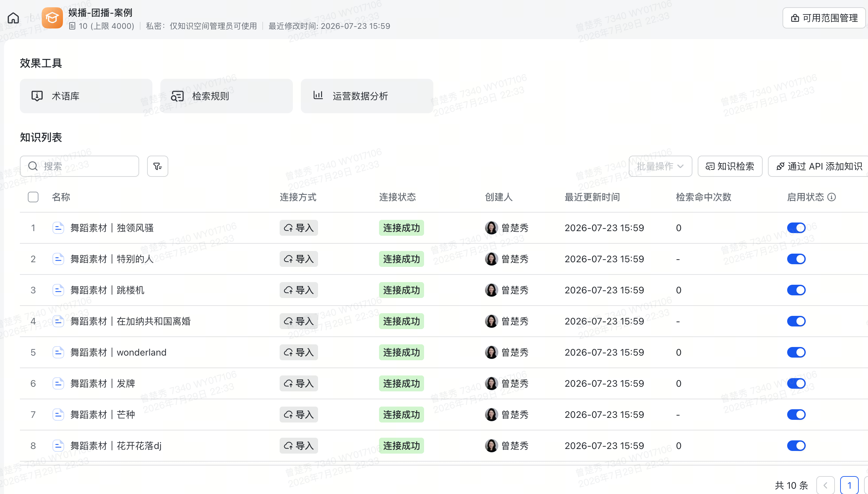Toggle off 在加纳共和国离婚 enable switch
This screenshot has height=494, width=868.
pyautogui.click(x=796, y=321)
